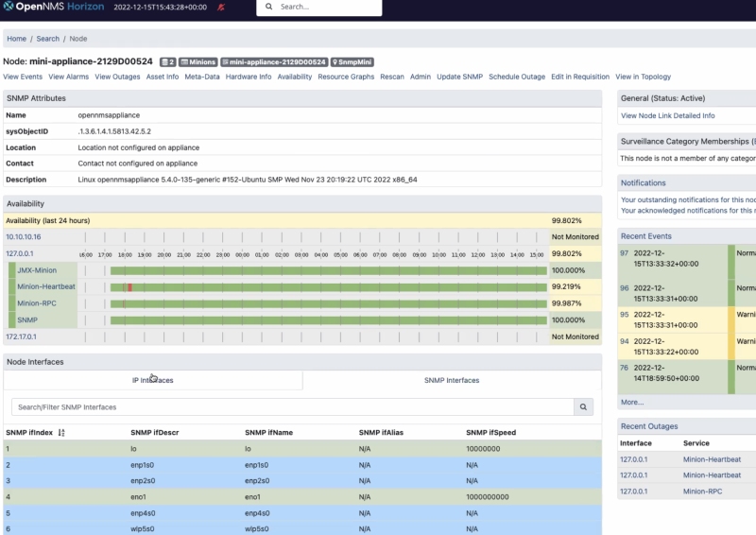This screenshot has height=535, width=756.
Task: Open View Events link
Action: coord(23,77)
